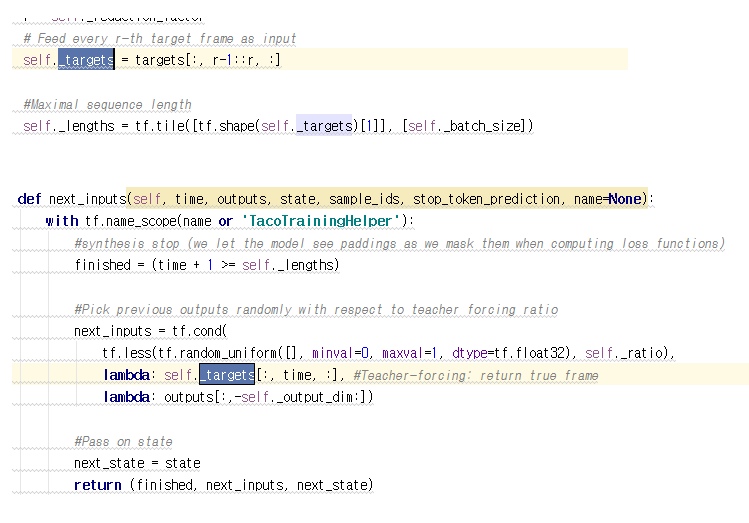Image resolution: width=749 pixels, height=523 pixels.
Task: Click the selected '_targets' in the assignment line
Action: point(86,60)
